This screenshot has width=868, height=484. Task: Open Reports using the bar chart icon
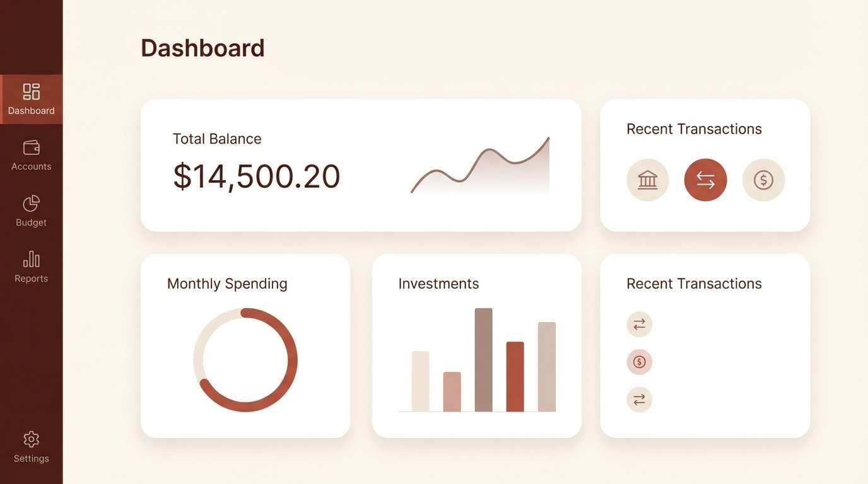[x=30, y=259]
